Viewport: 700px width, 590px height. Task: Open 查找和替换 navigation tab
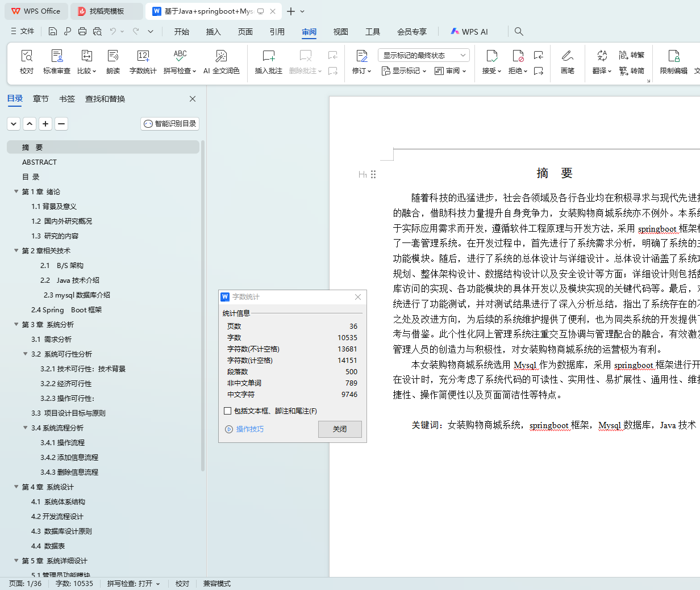click(x=105, y=99)
